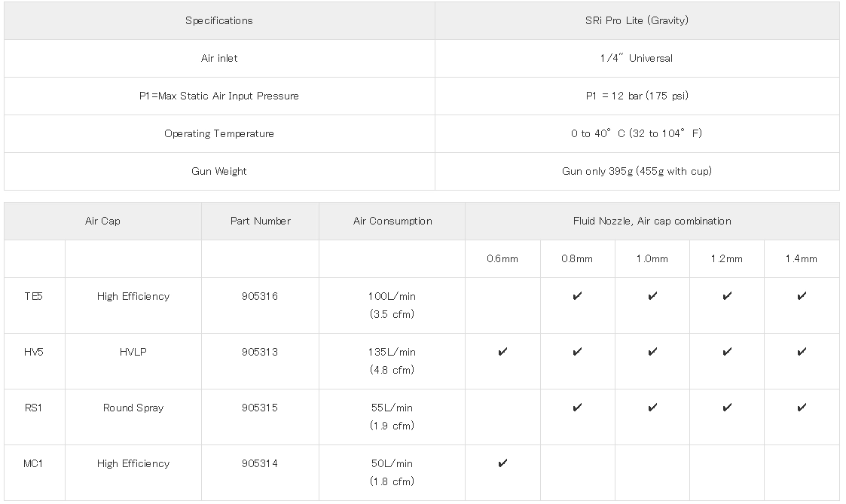Viewport: 846px width, 504px height.
Task: Click the SRi Pro Lite (Gravity) header
Action: coord(637,20)
